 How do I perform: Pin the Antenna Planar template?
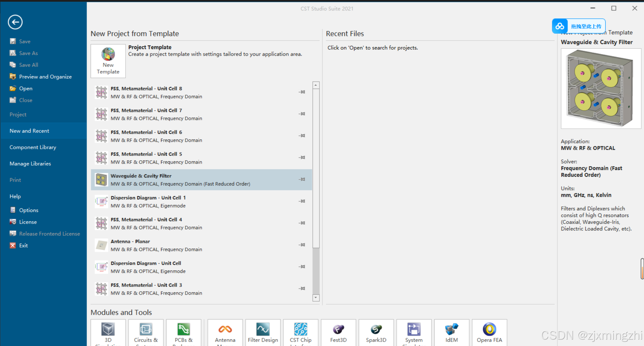coord(302,245)
